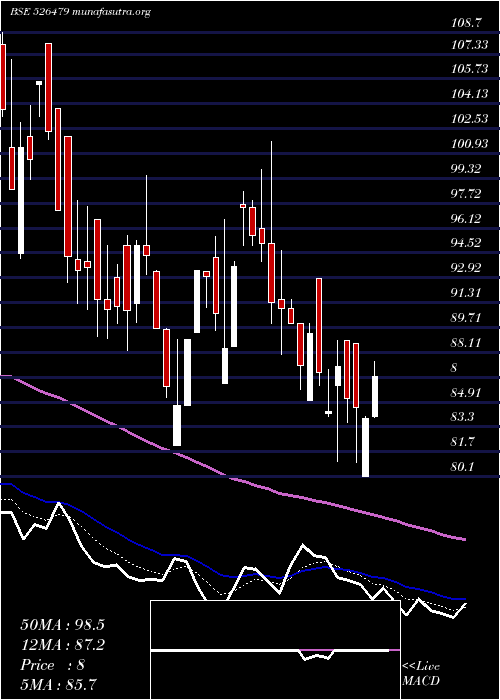Select the 105.73 price axis label
Viewport: 500px width, 700px height.
pos(470,69)
